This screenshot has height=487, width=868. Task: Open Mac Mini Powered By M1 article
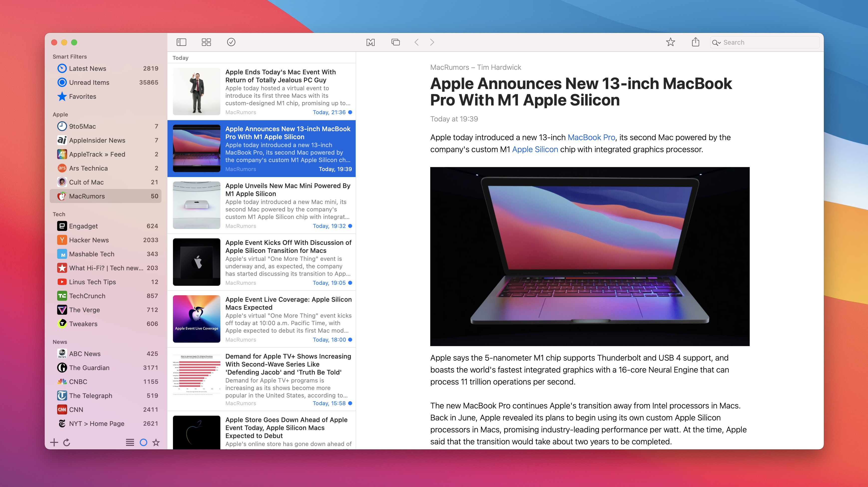[262, 205]
